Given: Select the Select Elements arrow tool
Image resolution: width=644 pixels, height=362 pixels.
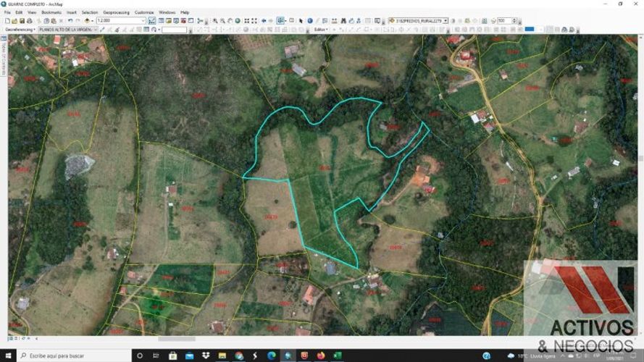Looking at the screenshot, I should pos(301,20).
